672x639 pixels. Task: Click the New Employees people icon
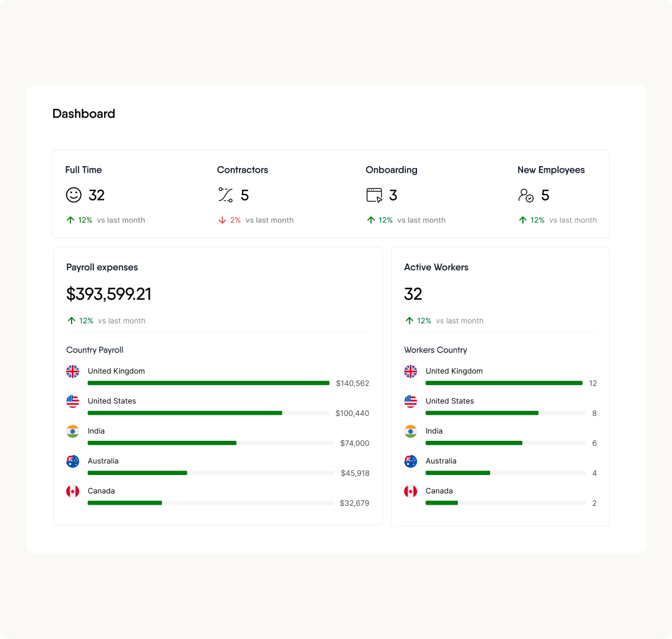click(x=526, y=195)
